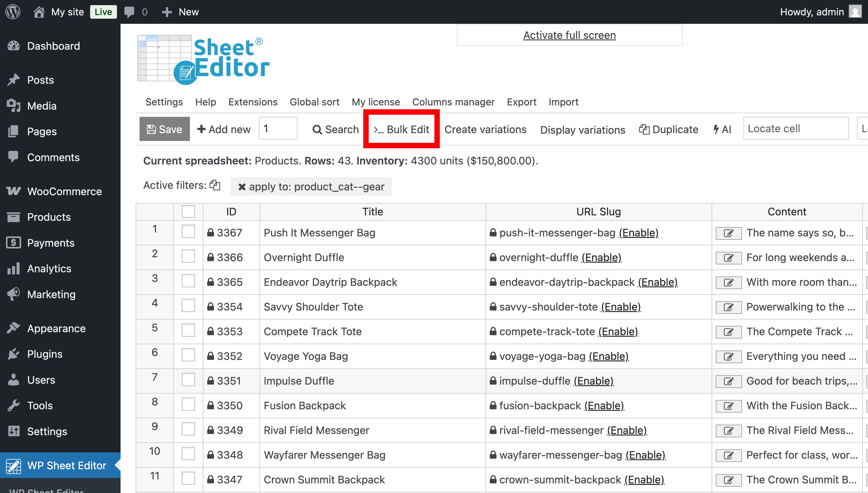
Task: Click Activate full screen link
Action: click(569, 35)
